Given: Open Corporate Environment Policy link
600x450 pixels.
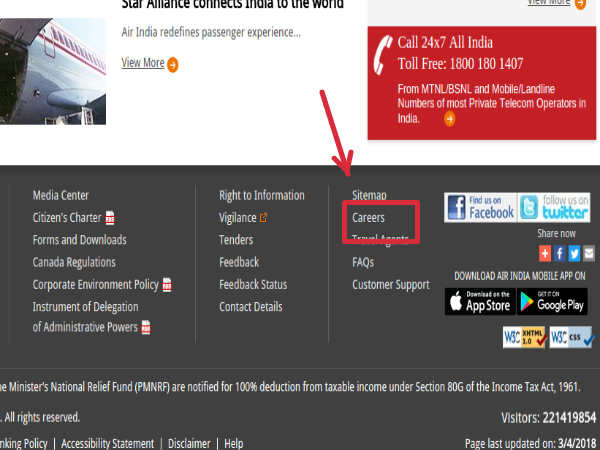Looking at the screenshot, I should (x=96, y=285).
